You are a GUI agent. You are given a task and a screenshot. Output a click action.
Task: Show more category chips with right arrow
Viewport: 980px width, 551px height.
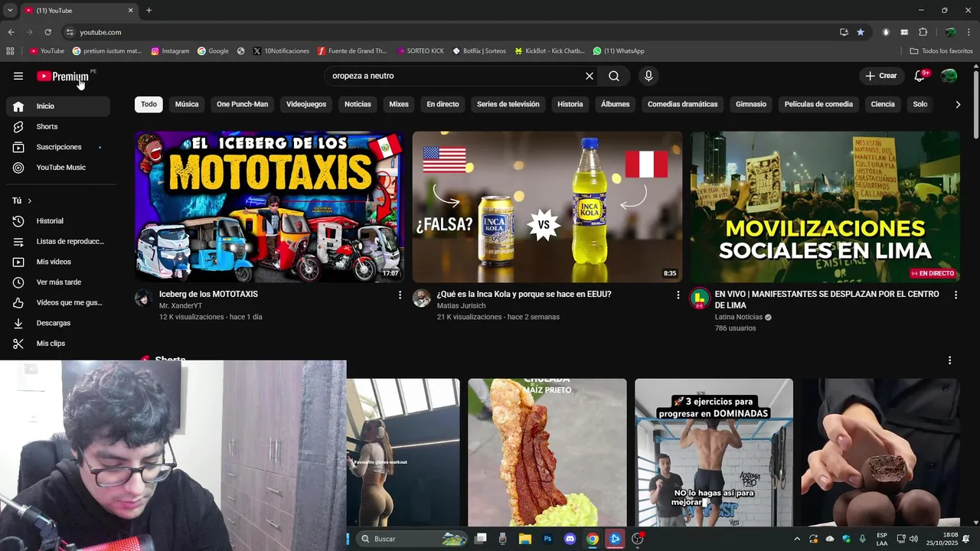(958, 104)
